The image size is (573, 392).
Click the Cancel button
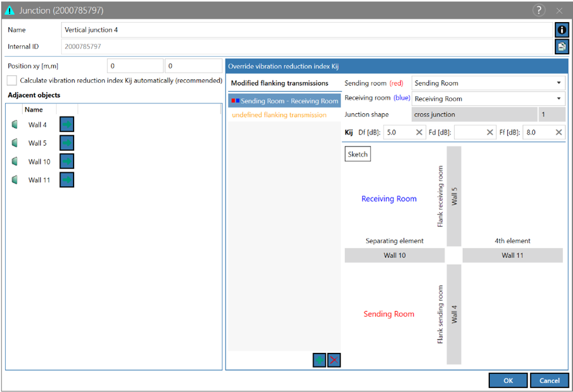pos(549,381)
